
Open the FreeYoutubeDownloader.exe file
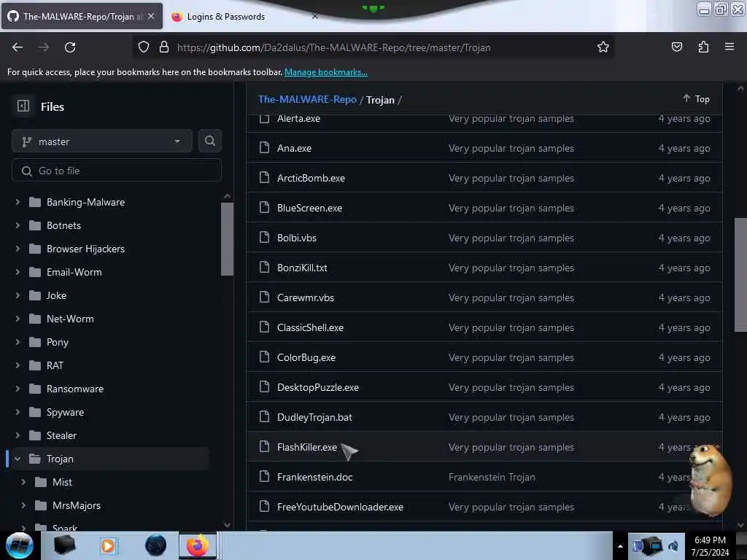[x=340, y=507]
